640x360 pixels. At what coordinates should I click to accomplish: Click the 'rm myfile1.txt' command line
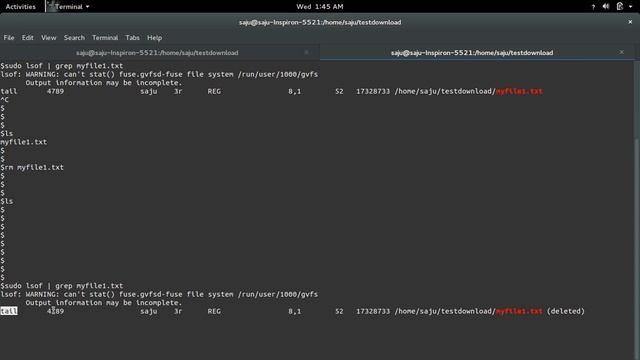[x=32, y=167]
